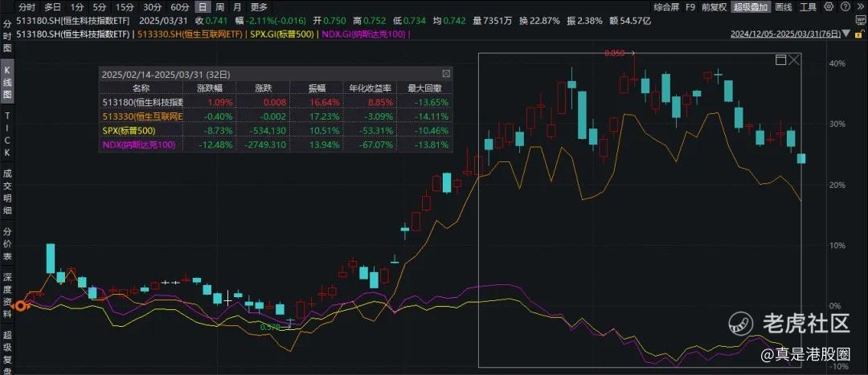The image size is (868, 375).
Task: Open the 分时图 sidebar tab
Action: [7, 36]
